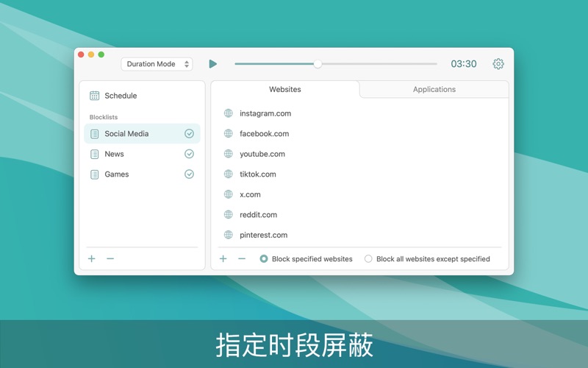This screenshot has height=368, width=588.
Task: Switch to the Applications tab
Action: 434,89
